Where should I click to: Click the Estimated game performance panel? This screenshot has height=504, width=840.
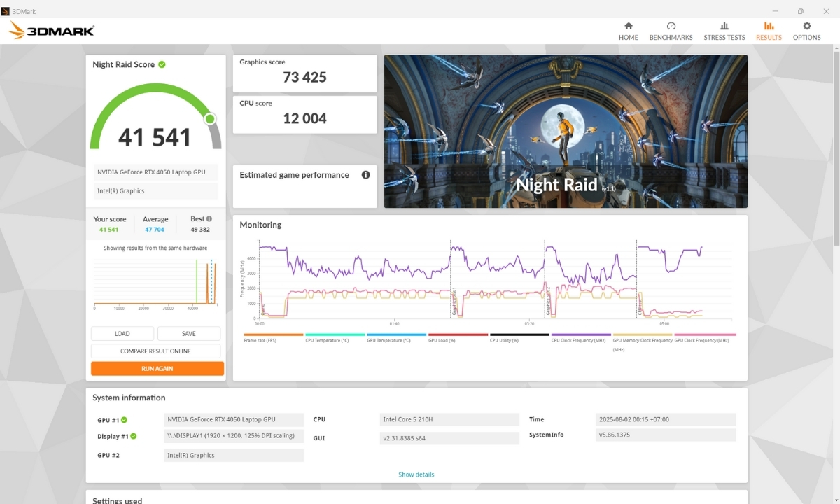[x=305, y=186]
